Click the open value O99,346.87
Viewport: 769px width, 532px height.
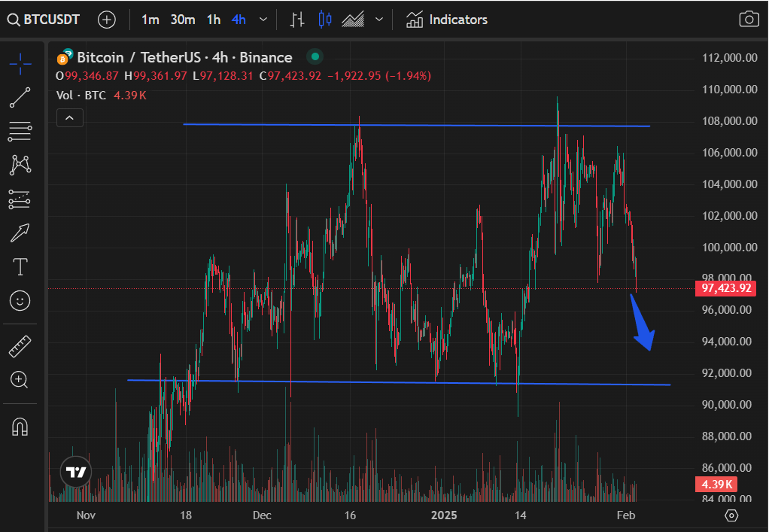click(x=87, y=76)
